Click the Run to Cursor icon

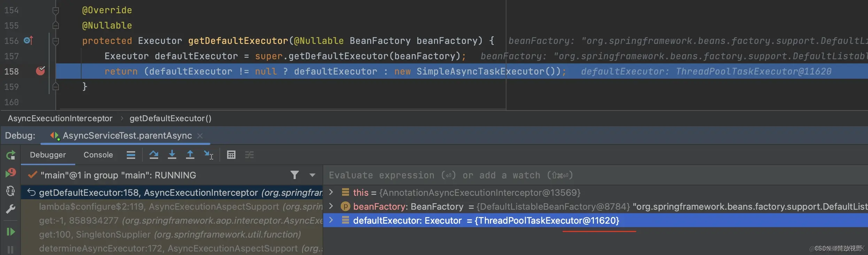209,155
